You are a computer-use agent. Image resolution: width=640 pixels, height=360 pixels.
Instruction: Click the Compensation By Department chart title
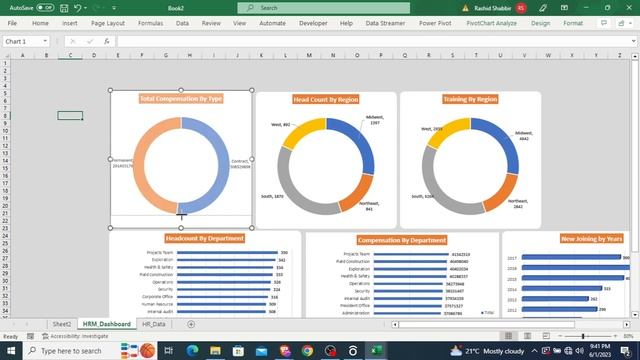[402, 240]
